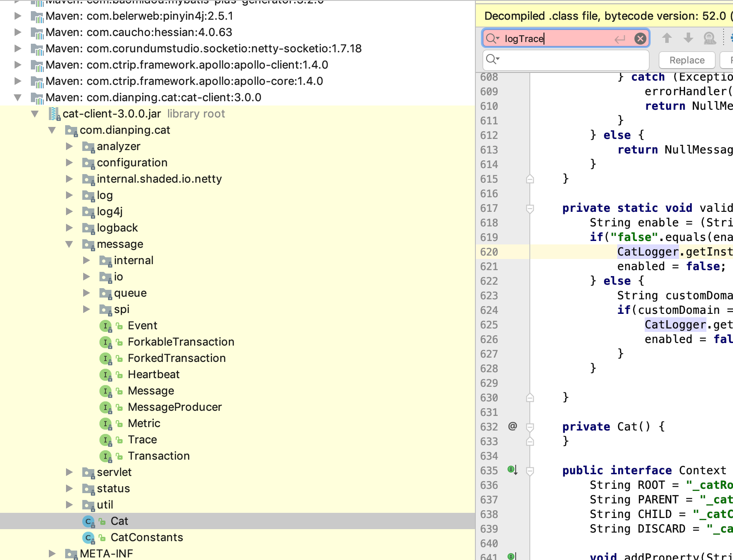Collapse the message package

(69, 244)
